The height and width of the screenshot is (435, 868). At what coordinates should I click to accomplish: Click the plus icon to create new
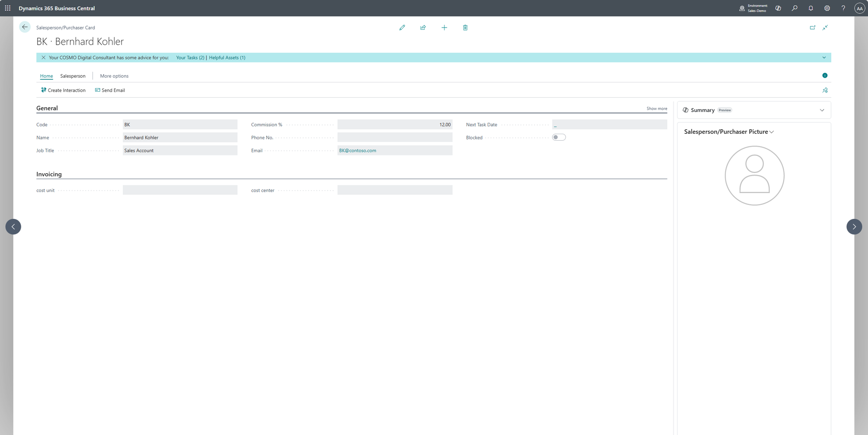coord(444,28)
